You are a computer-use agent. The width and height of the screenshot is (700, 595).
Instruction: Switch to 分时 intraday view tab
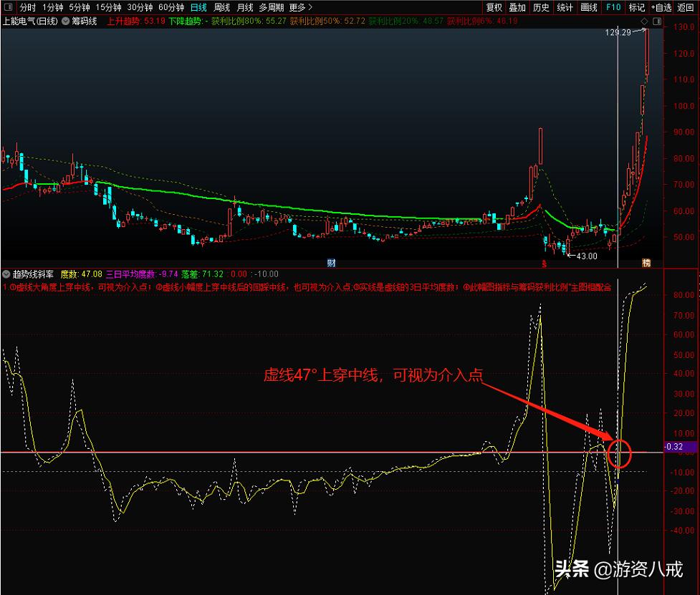tap(27, 7)
